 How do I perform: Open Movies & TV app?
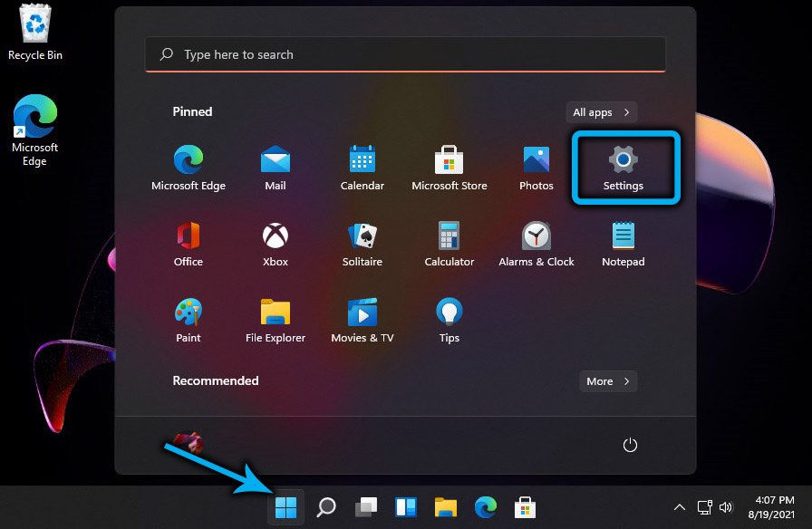(x=362, y=318)
